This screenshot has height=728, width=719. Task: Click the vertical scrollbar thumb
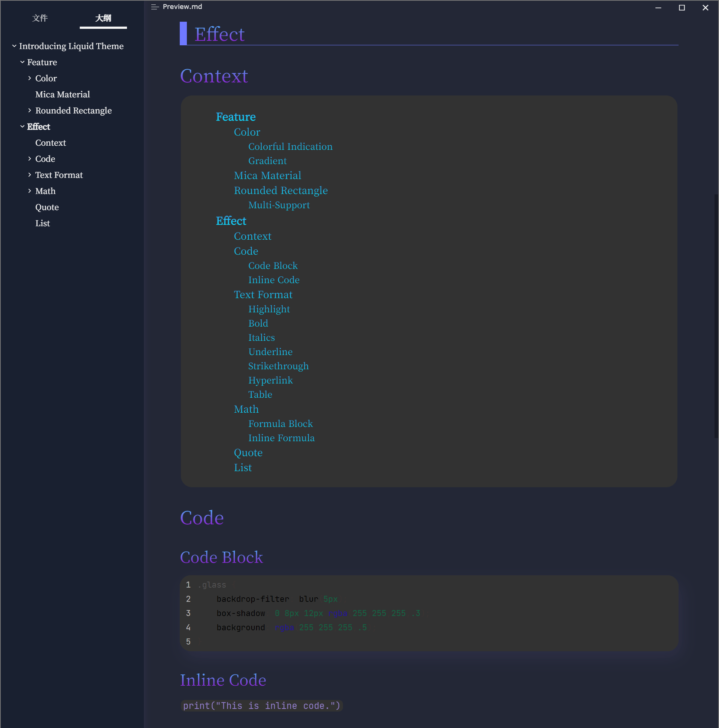716,316
